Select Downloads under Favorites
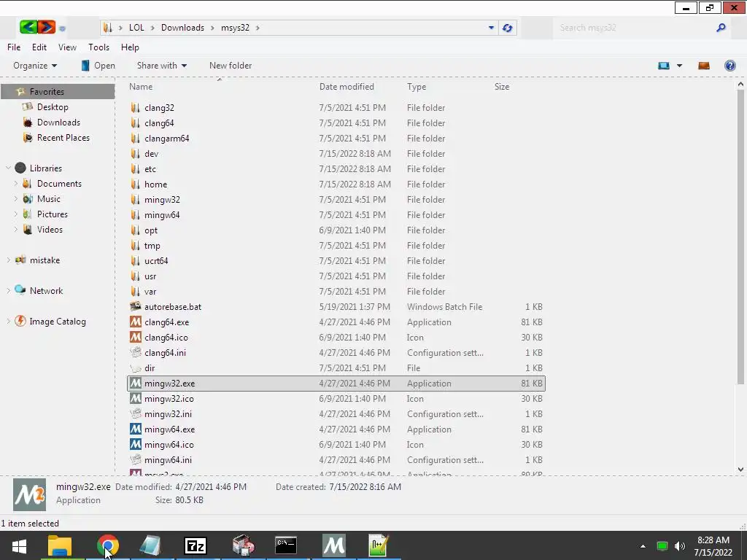The image size is (747, 560). (58, 122)
